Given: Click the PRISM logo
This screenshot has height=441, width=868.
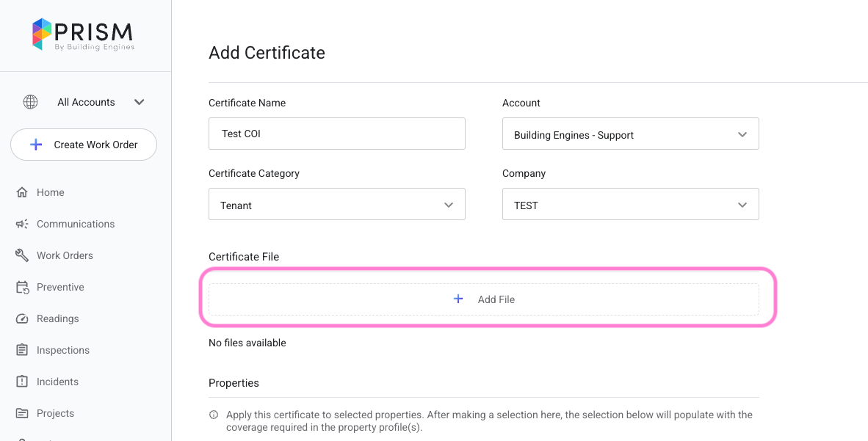Looking at the screenshot, I should (83, 34).
